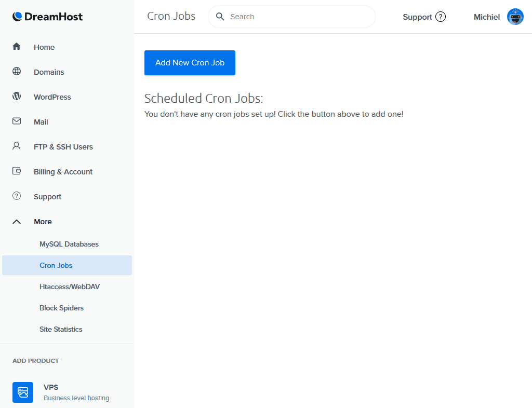The image size is (532, 408).
Task: Click Add New Cron Job button
Action: (x=190, y=63)
